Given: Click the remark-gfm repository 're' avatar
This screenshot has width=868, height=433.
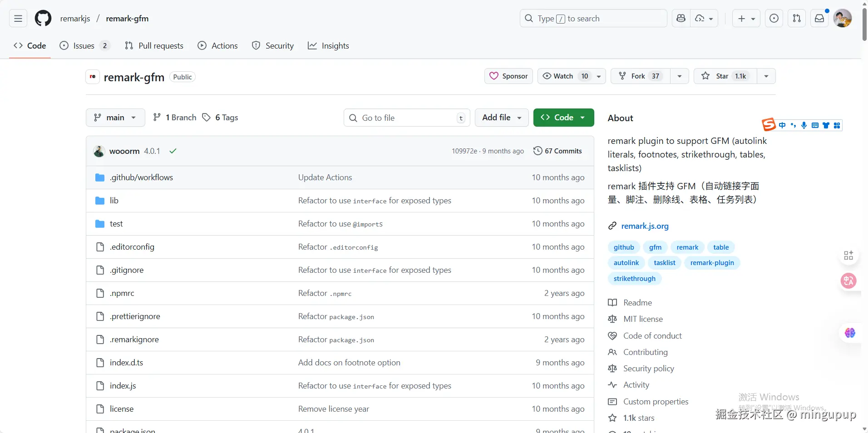Looking at the screenshot, I should coord(93,77).
